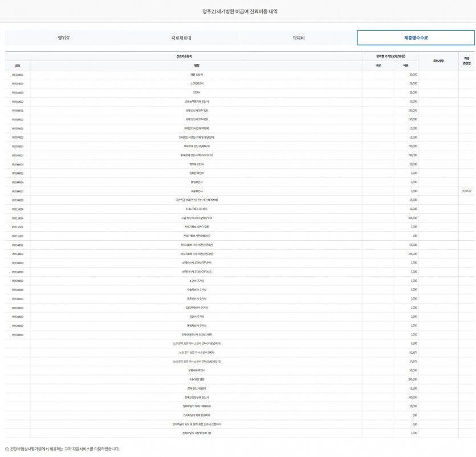Click the 150,000 cost value

tap(412, 119)
